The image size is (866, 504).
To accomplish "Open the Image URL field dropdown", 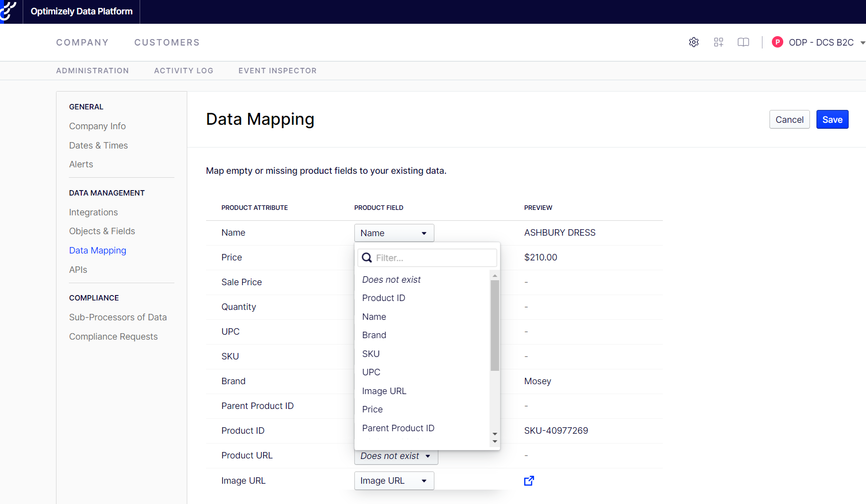I will click(x=394, y=481).
